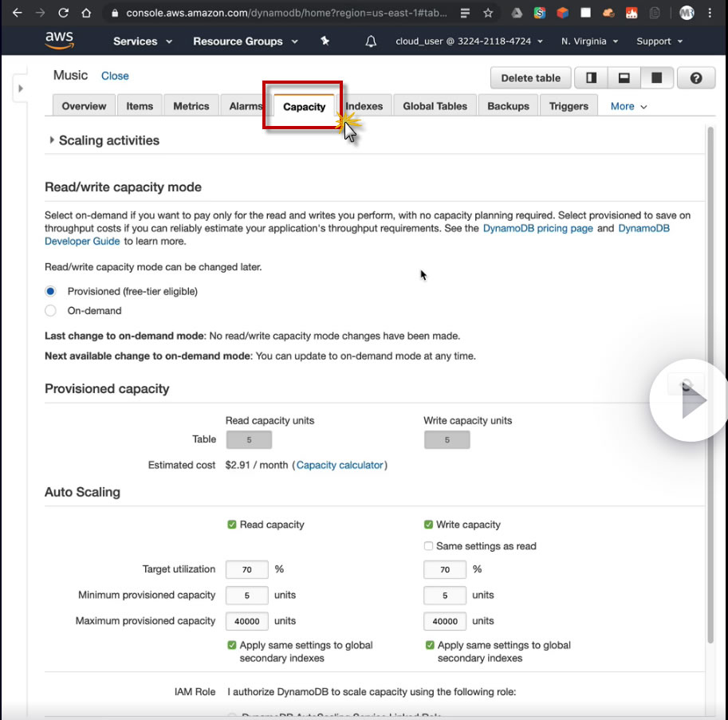Click the AWS logo home icon
728x720 pixels.
click(x=59, y=41)
